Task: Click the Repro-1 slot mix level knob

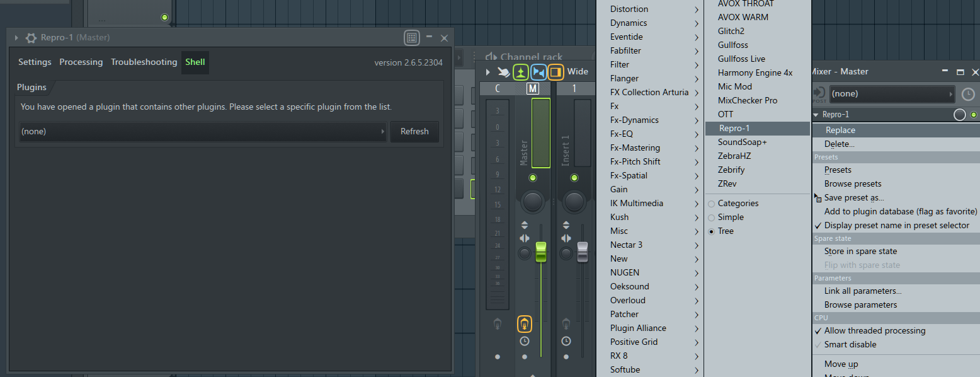Action: click(x=959, y=115)
